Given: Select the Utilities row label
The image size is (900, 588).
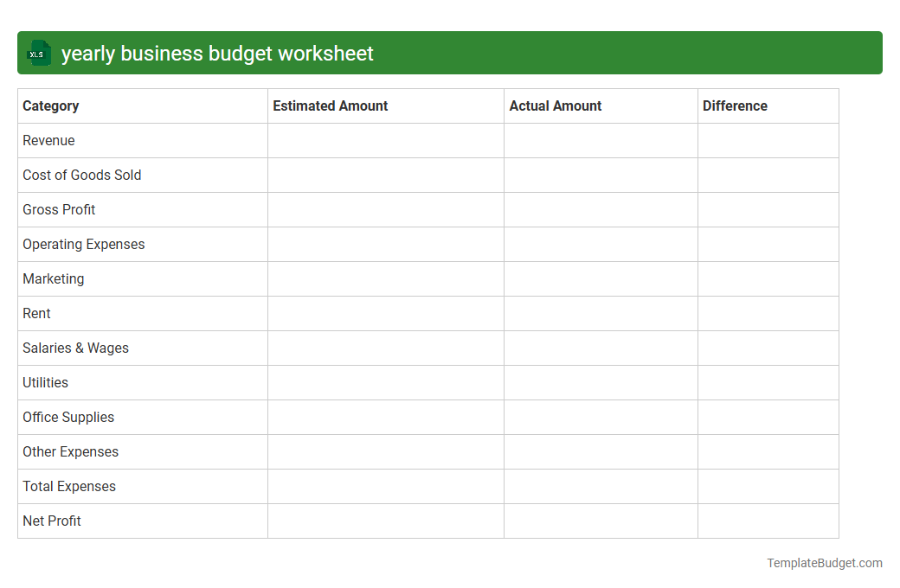Looking at the screenshot, I should pyautogui.click(x=45, y=382).
